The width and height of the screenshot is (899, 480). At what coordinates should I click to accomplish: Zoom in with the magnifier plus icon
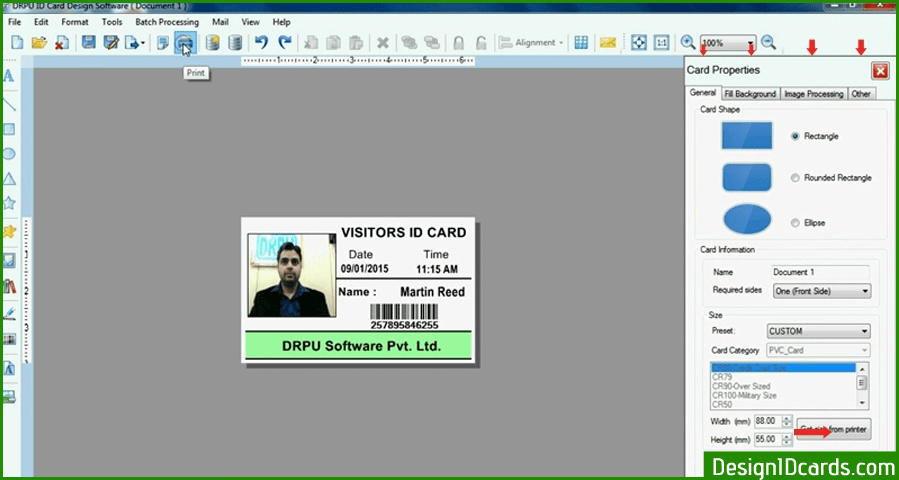687,42
